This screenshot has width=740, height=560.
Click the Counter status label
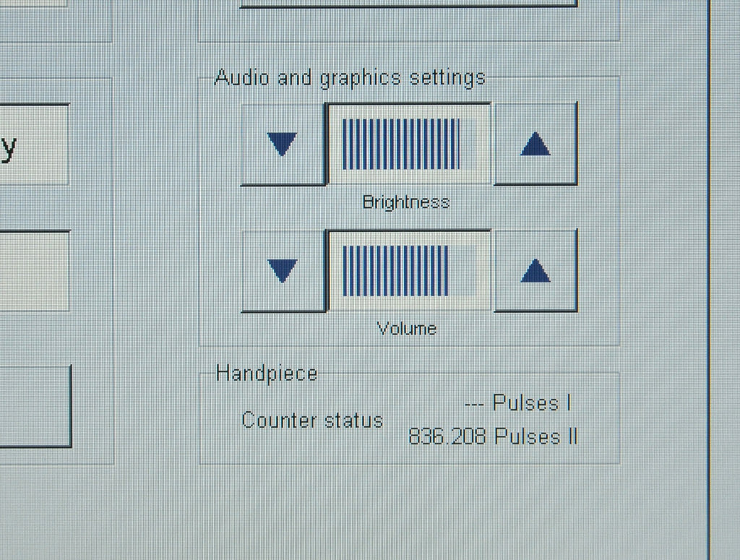pos(312,421)
